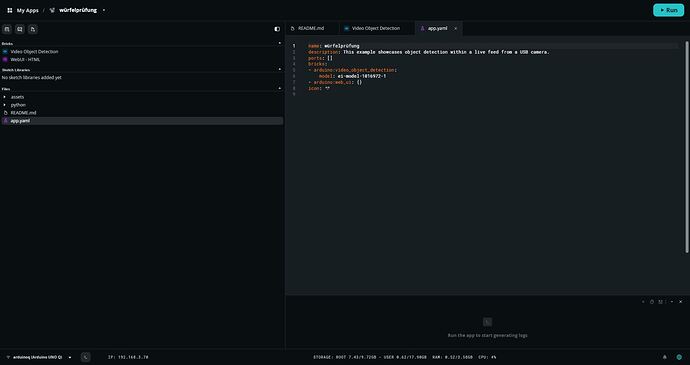The height and width of the screenshot is (365, 690).
Task: Switch to the README.md tab
Action: coord(311,28)
